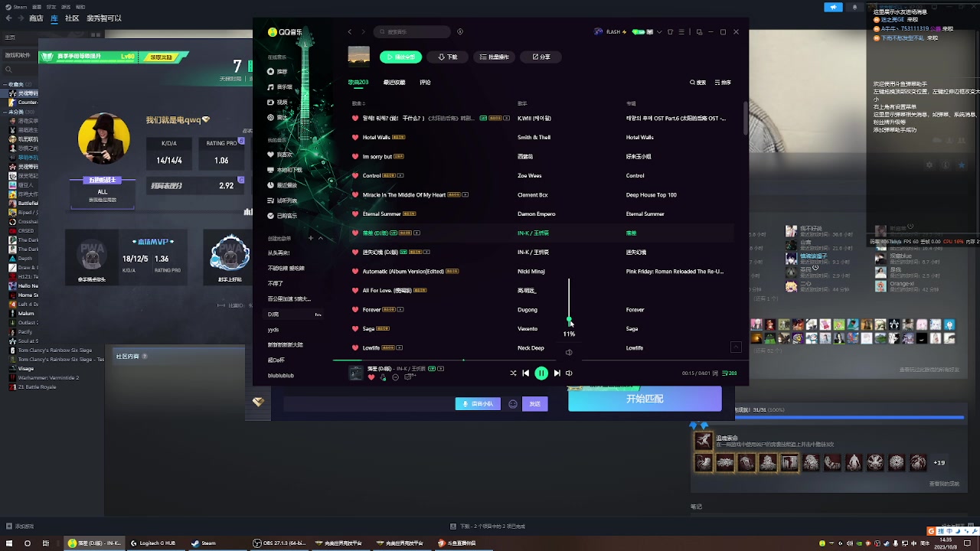Click song title Miracle In The Middle Of My Heart
The image size is (980, 551).
tap(403, 195)
